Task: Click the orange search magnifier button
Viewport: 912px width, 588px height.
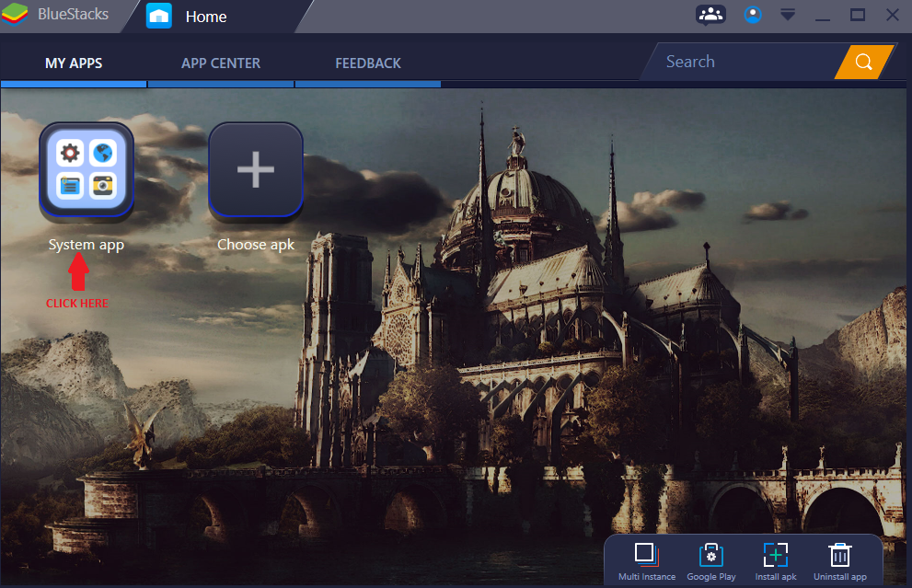Action: coord(864,62)
